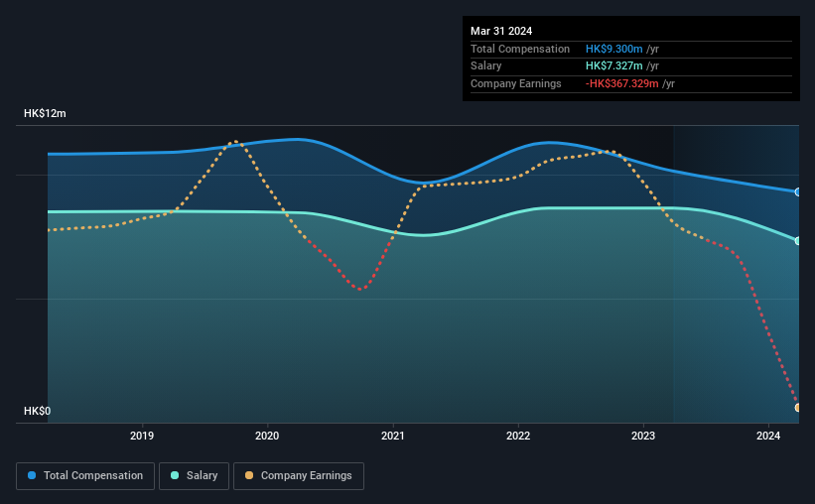The width and height of the screenshot is (815, 504).
Task: Click the 2023 x-axis label
Action: coord(643,436)
